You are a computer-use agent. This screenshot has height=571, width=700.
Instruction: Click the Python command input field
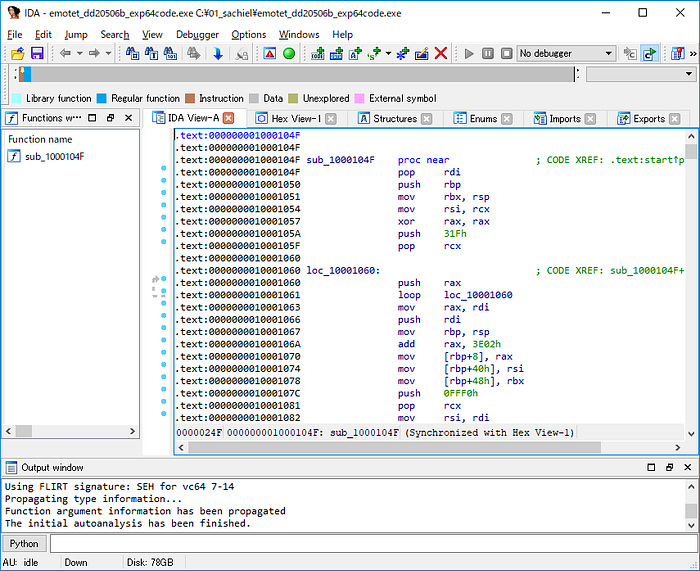coord(370,543)
